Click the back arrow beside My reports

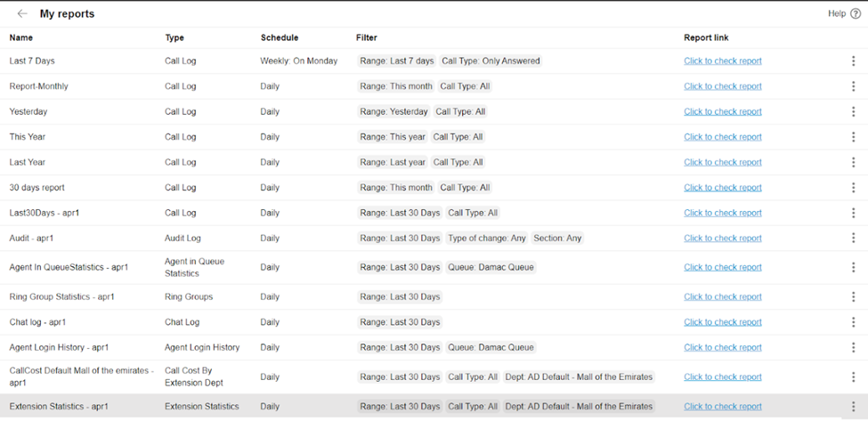pos(22,14)
